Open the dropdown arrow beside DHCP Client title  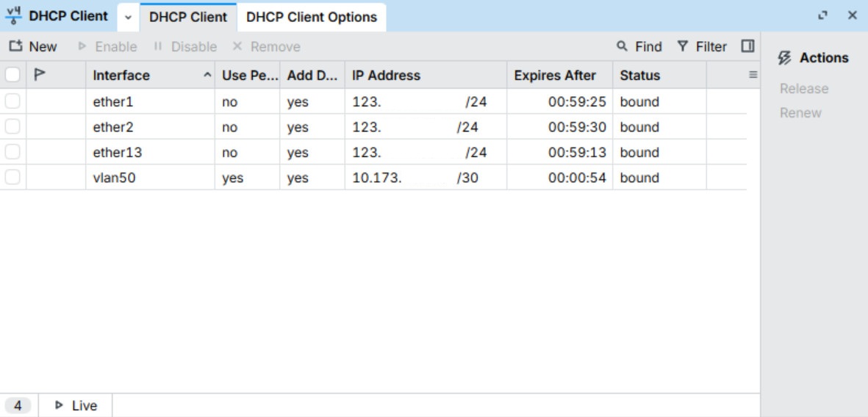(x=129, y=17)
